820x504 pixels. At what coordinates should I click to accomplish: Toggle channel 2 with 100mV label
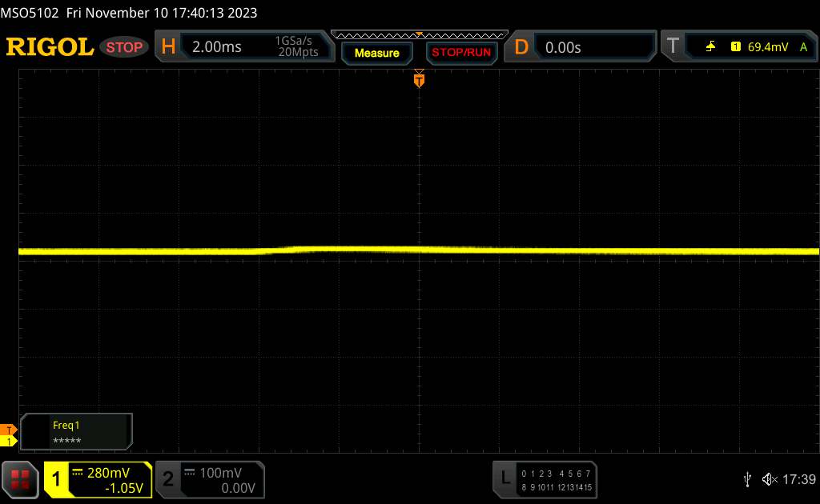coord(209,479)
